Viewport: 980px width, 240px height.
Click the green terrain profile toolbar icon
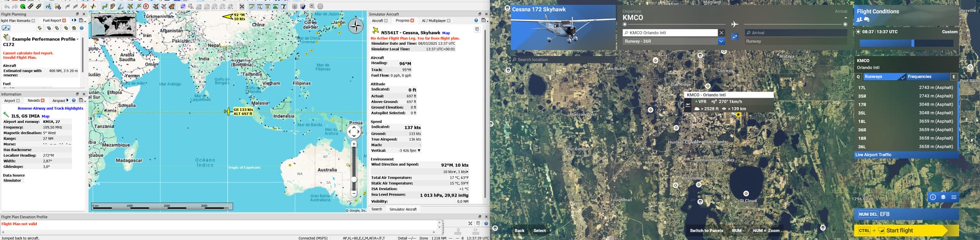(x=276, y=7)
